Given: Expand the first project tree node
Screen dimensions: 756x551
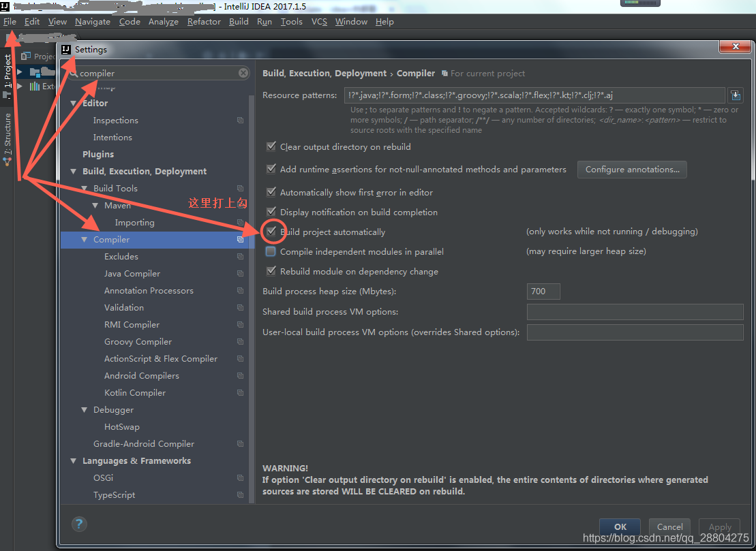Looking at the screenshot, I should (x=20, y=72).
